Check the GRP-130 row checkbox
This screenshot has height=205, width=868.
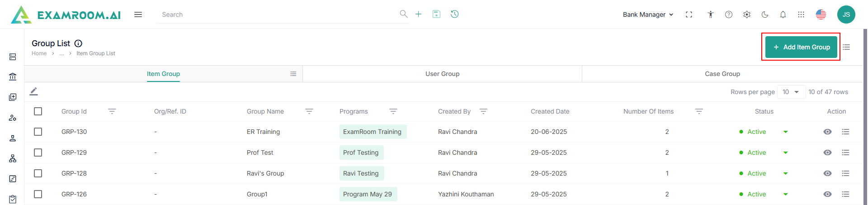38,132
